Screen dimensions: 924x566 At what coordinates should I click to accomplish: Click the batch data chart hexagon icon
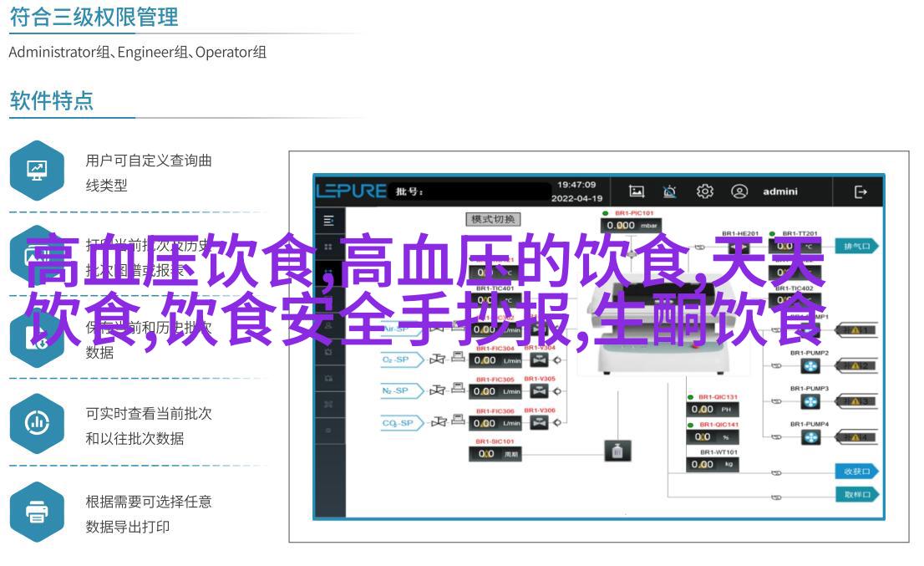point(37,424)
